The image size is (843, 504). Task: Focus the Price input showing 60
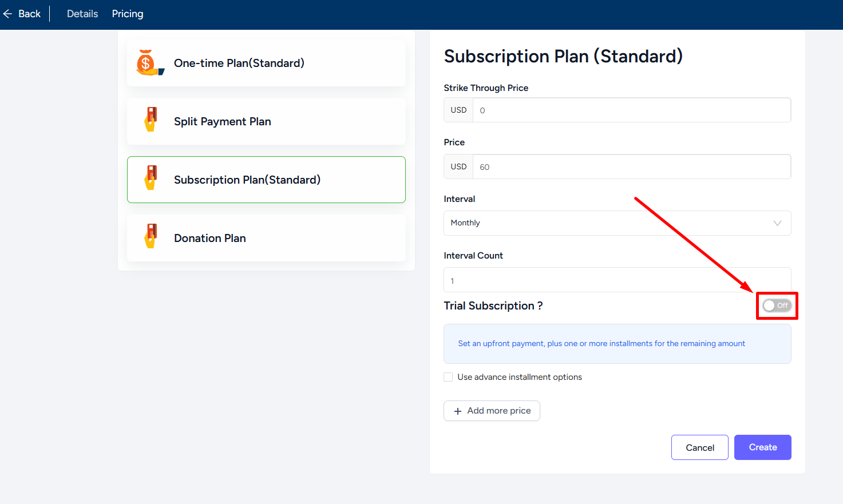point(632,166)
